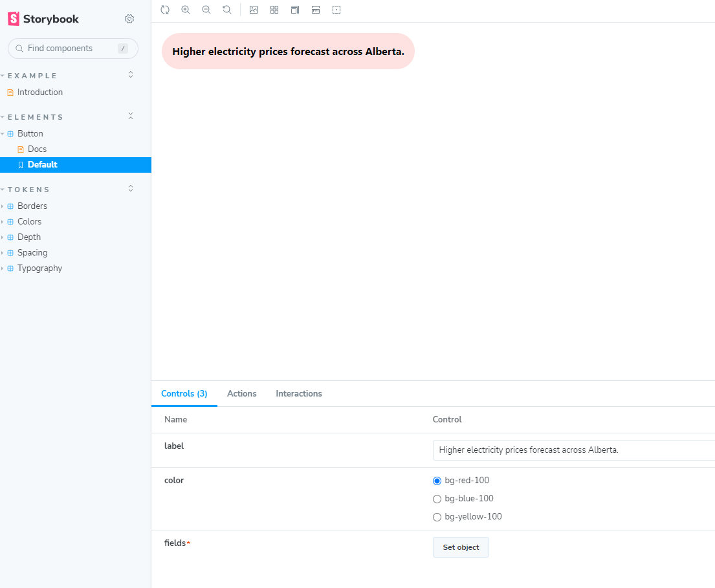The height and width of the screenshot is (588, 715).
Task: Click the remount component icon in toolbar
Action: coord(165,10)
